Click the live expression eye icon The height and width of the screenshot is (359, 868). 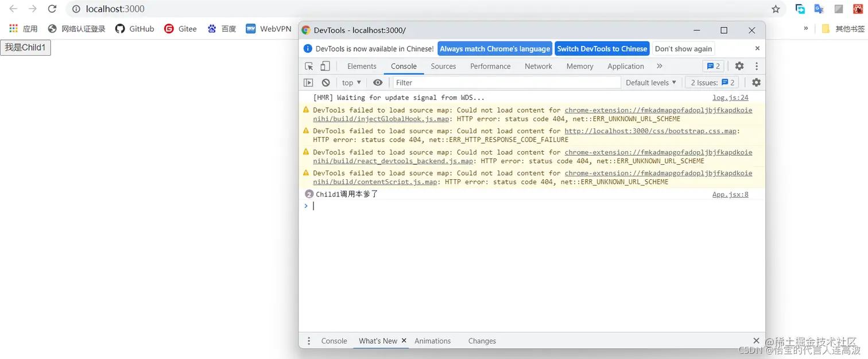[378, 83]
